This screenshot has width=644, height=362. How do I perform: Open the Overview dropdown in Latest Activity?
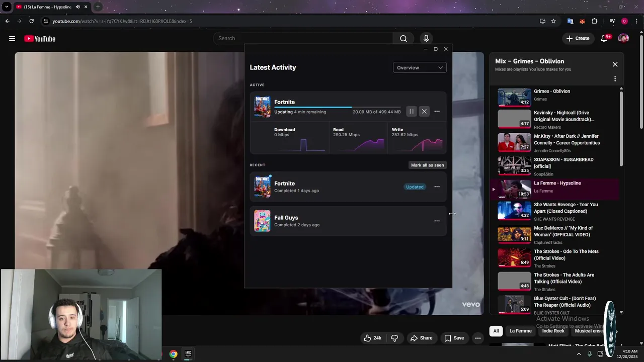click(420, 67)
